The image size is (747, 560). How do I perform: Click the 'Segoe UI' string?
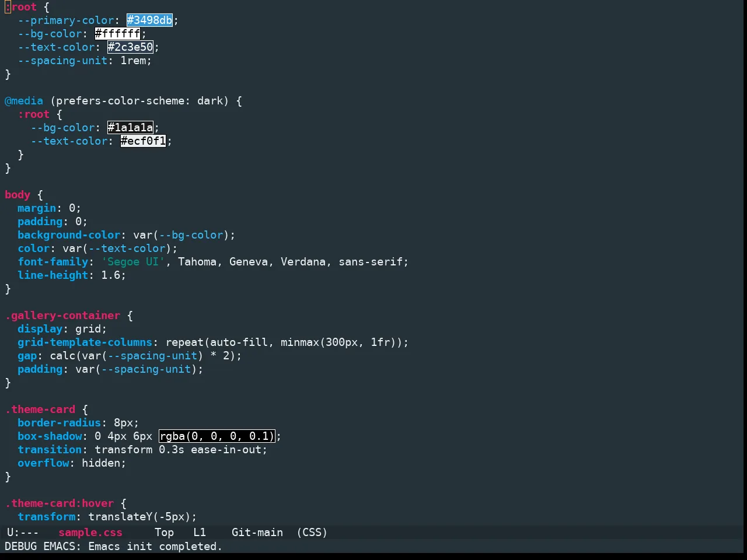click(134, 262)
